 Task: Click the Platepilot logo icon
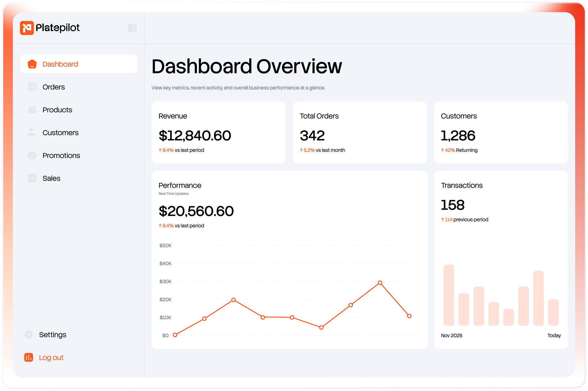tap(27, 28)
